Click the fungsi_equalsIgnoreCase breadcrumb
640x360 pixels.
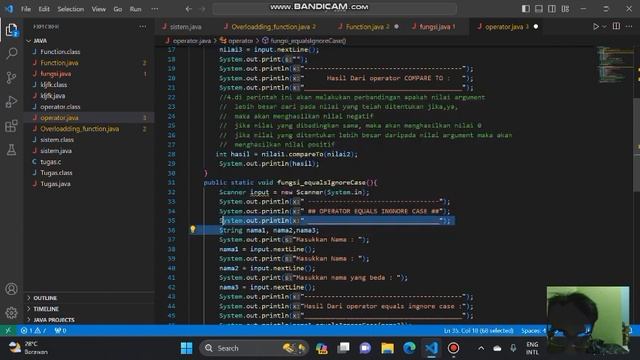pos(304,41)
